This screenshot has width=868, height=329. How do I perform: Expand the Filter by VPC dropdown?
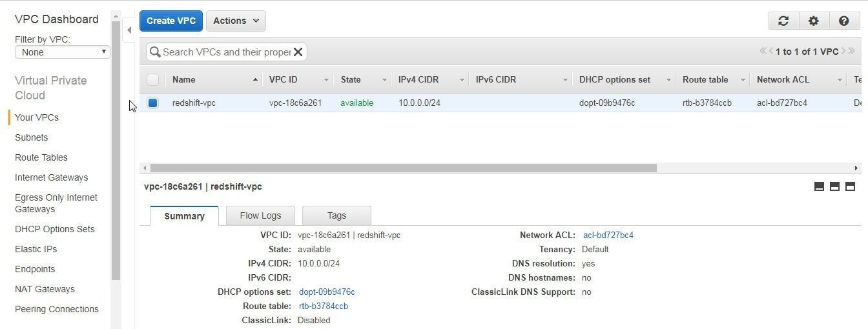click(63, 52)
